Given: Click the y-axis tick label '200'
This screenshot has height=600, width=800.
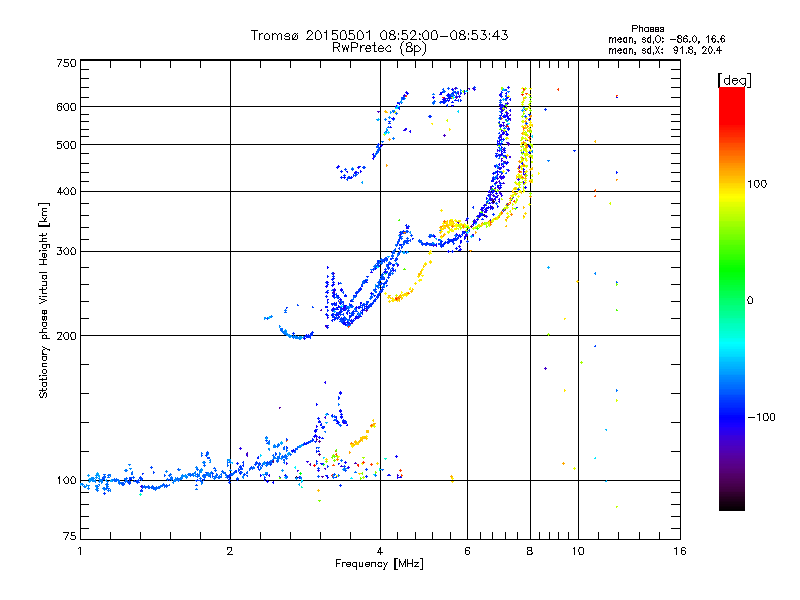Looking at the screenshot, I should click(x=66, y=336).
